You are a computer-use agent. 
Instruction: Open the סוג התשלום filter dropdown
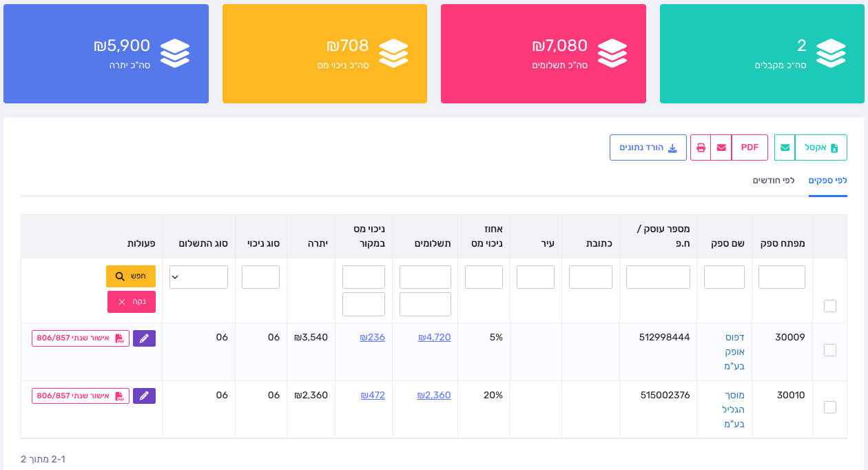click(198, 277)
